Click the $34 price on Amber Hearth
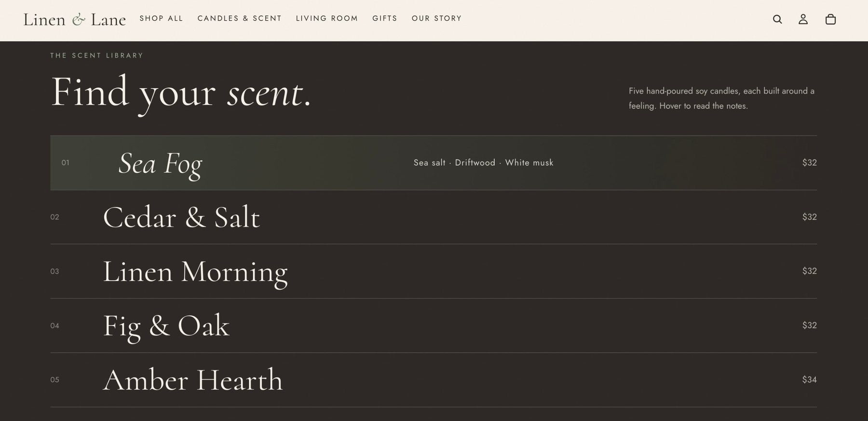The height and width of the screenshot is (421, 868). coord(809,380)
